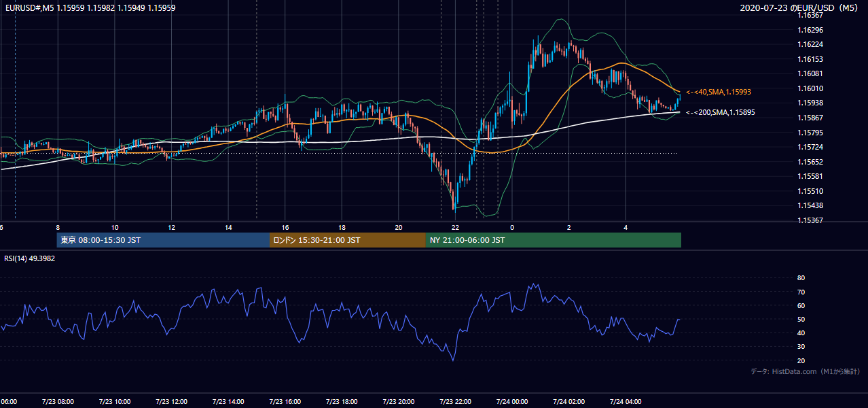Click price axis label 1.15795

click(x=810, y=133)
